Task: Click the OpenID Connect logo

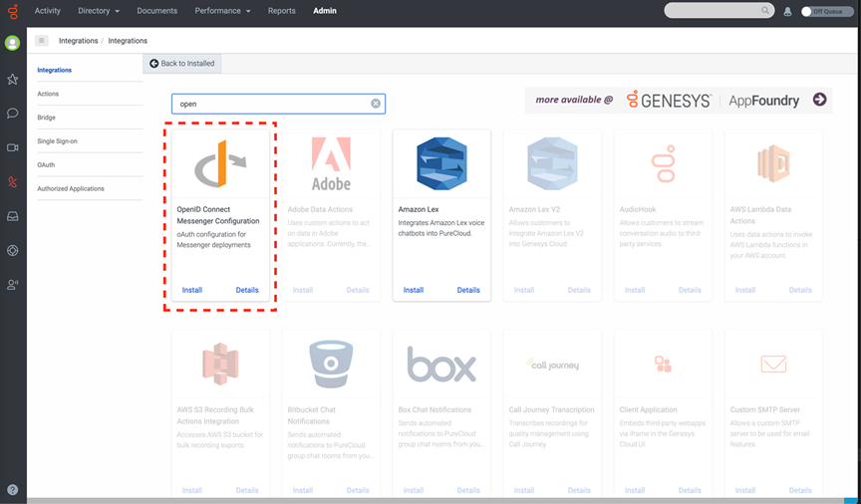Action: 220,163
